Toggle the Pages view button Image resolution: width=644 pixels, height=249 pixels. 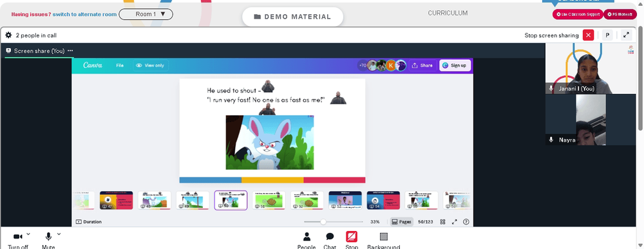(401, 222)
